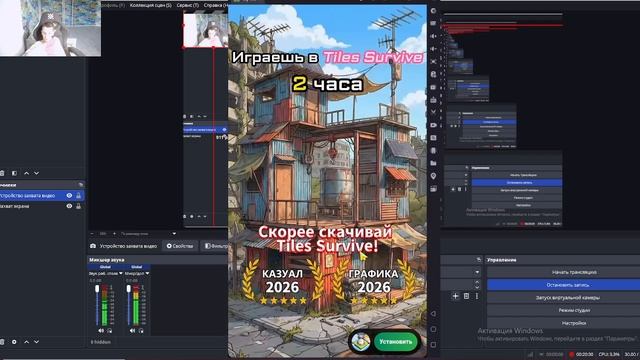The width and height of the screenshot is (640, 360).
Task: Click emulator volume up icon in sidebar
Action: [433, 36]
